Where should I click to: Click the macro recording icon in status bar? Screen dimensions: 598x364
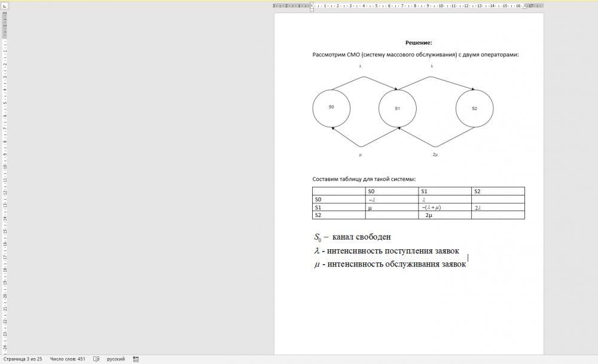tap(136, 359)
